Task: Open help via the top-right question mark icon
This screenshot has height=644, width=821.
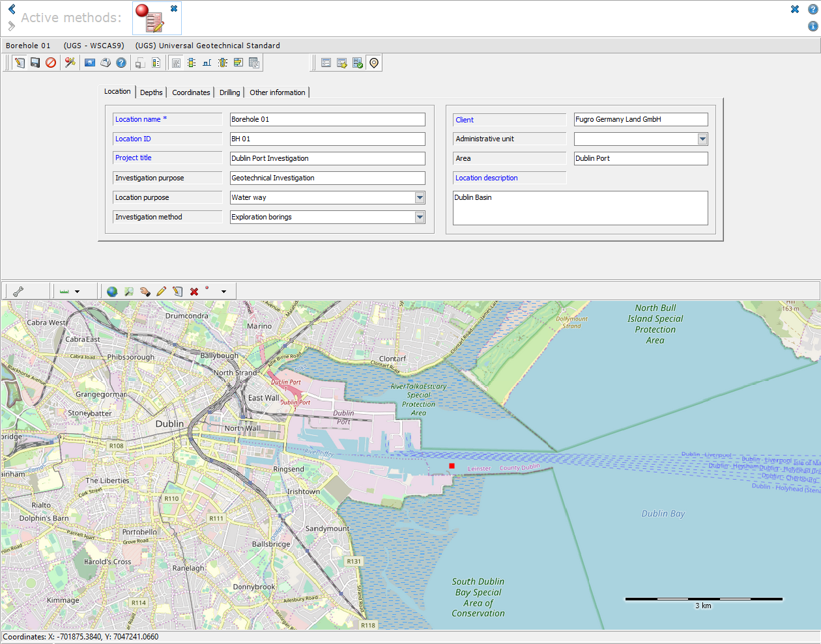Action: coord(813,9)
